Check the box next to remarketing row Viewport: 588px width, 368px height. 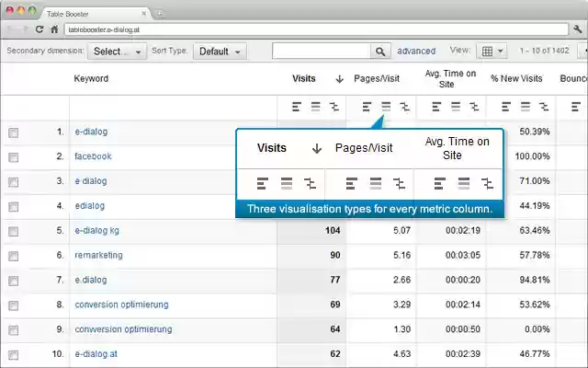pyautogui.click(x=14, y=256)
